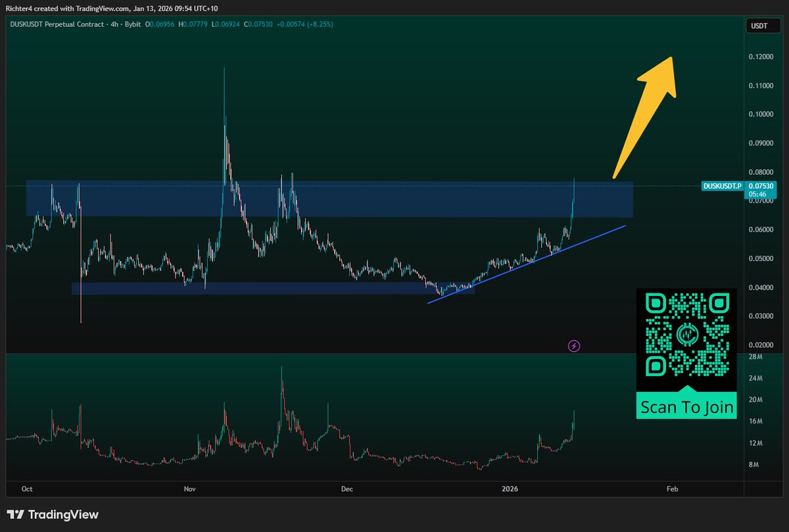Viewport: 789px width, 532px height.
Task: Click the DUSKUSDT.P price label
Action: pyautogui.click(x=722, y=186)
